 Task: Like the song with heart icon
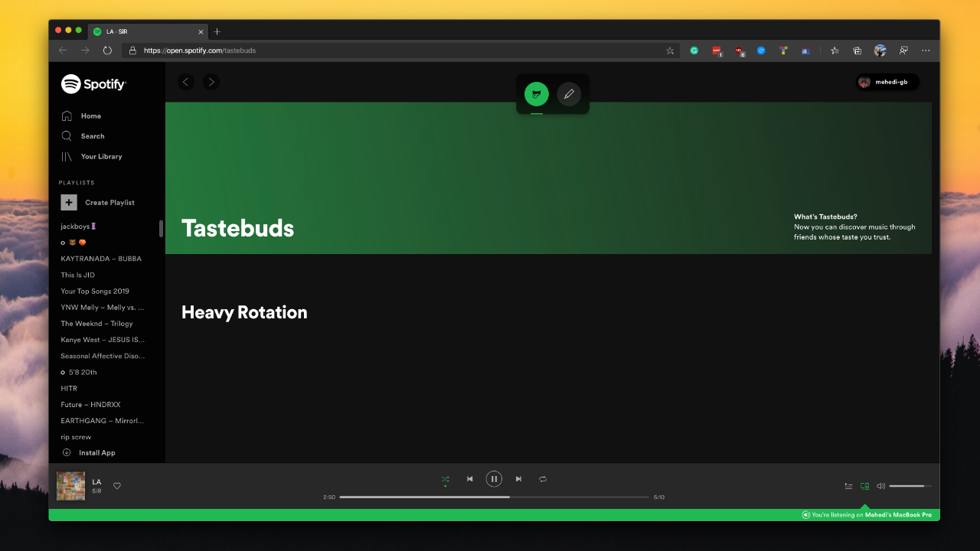117,486
